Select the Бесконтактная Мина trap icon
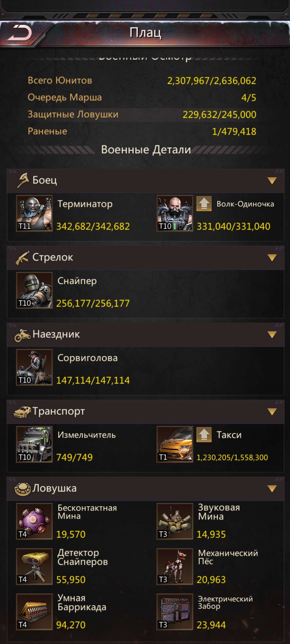The height and width of the screenshot is (644, 290). (34, 521)
